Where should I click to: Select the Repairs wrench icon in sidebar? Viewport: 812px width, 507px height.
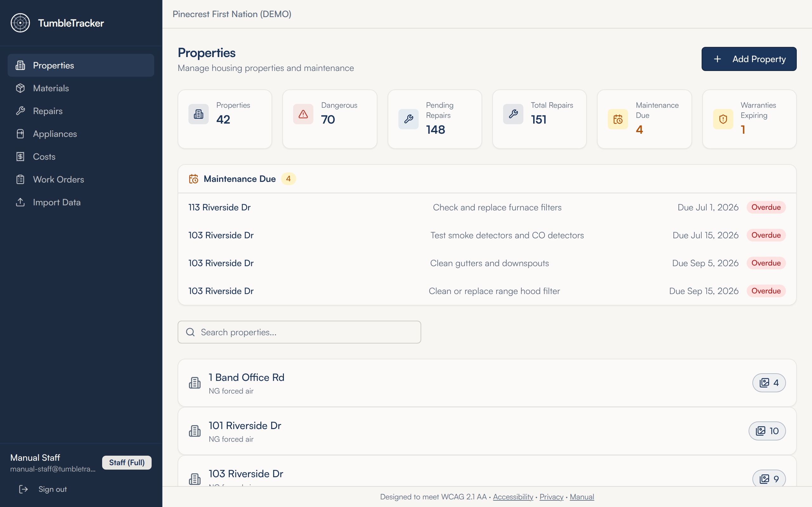[20, 111]
